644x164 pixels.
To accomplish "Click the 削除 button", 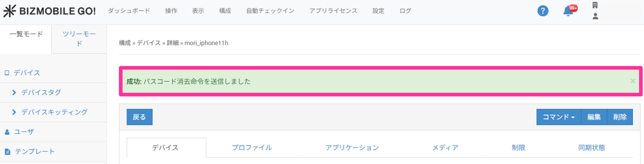I will click(x=620, y=117).
